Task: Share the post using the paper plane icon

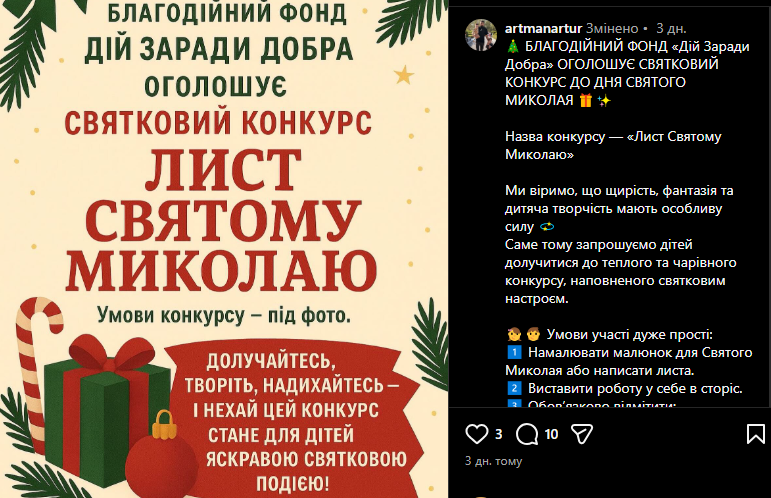Action: point(582,434)
